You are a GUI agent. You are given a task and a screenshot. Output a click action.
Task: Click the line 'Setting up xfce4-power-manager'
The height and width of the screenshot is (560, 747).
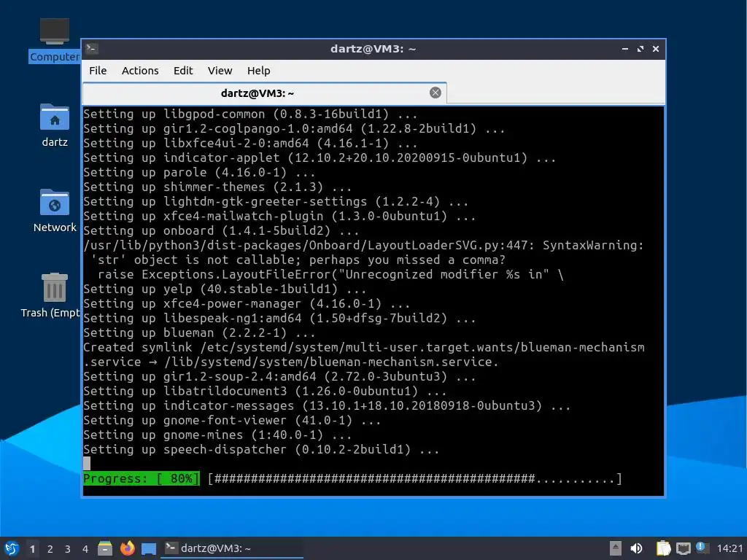point(247,304)
